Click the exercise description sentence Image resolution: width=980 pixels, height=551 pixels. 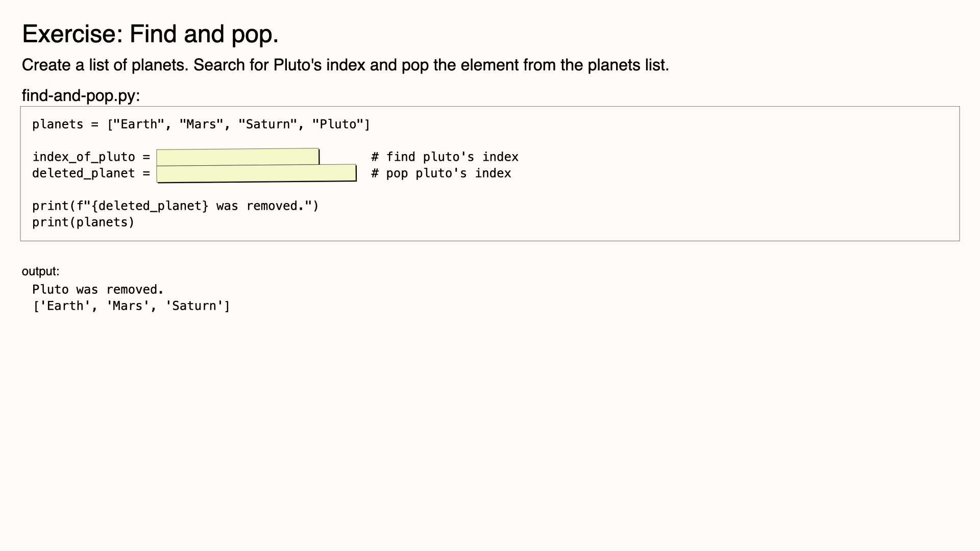point(345,65)
